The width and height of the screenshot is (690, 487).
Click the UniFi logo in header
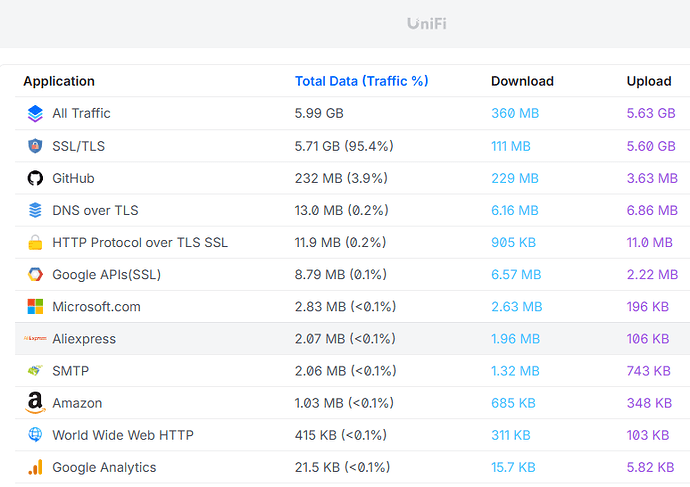pyautogui.click(x=426, y=23)
